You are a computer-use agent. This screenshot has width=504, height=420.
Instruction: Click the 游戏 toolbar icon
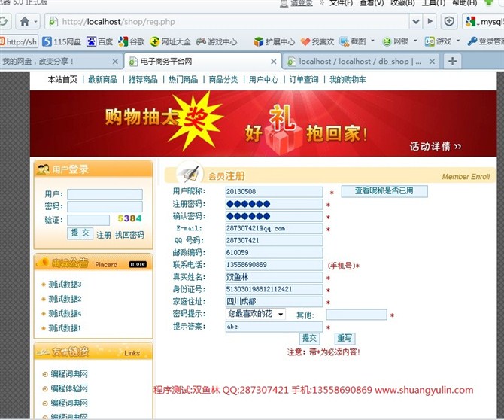coord(430,41)
